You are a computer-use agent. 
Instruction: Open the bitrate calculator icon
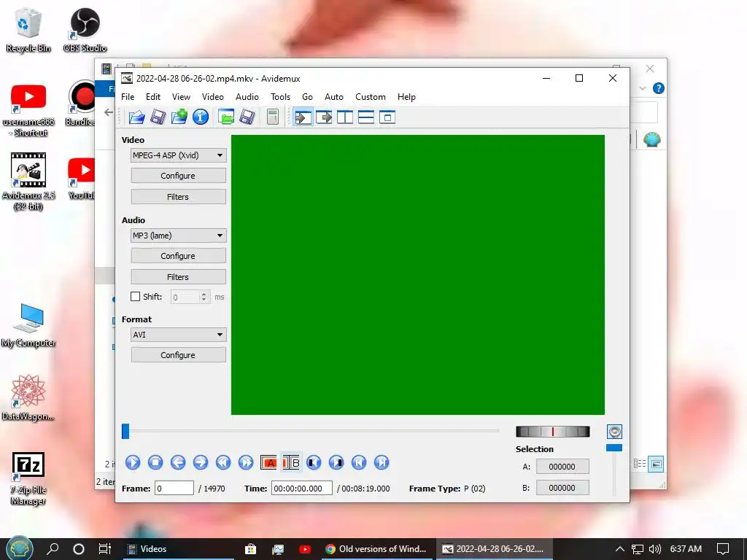coord(273,117)
